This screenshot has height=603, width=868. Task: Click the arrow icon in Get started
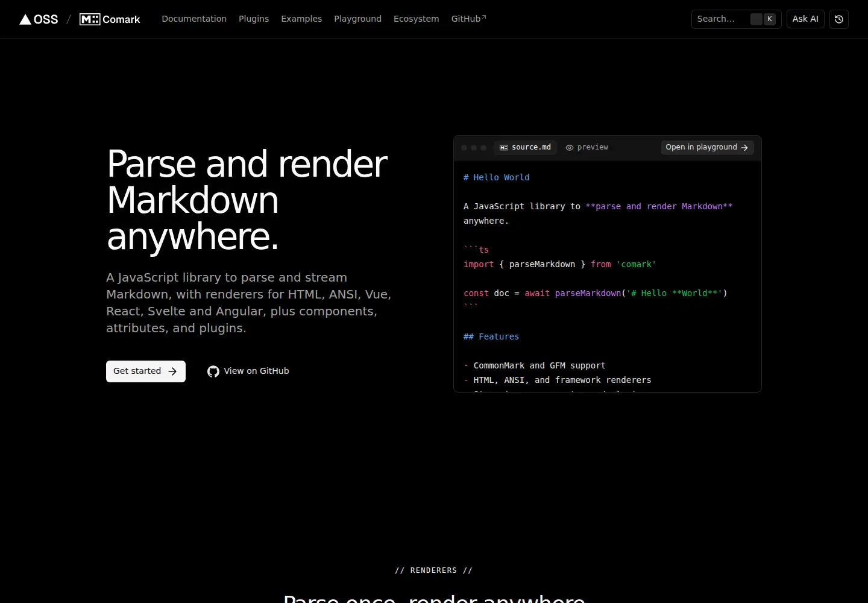pos(172,371)
